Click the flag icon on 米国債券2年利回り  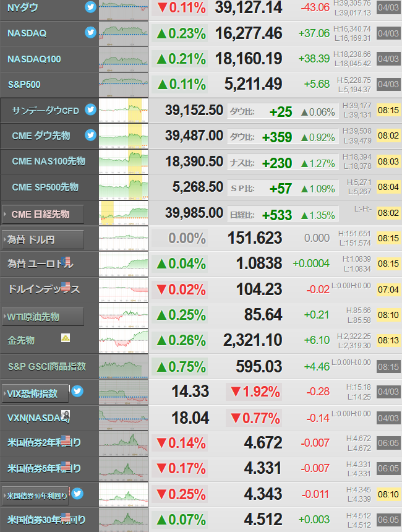[66, 440]
